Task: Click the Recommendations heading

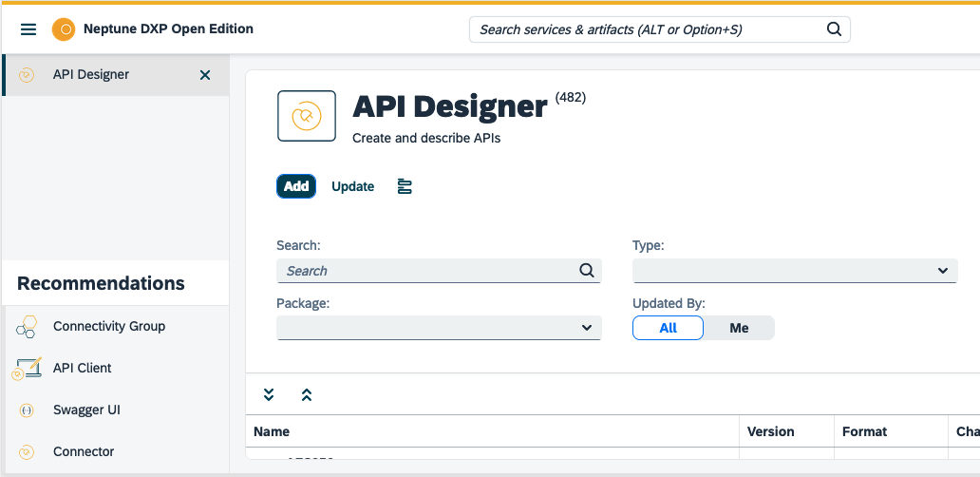Action: point(101,283)
